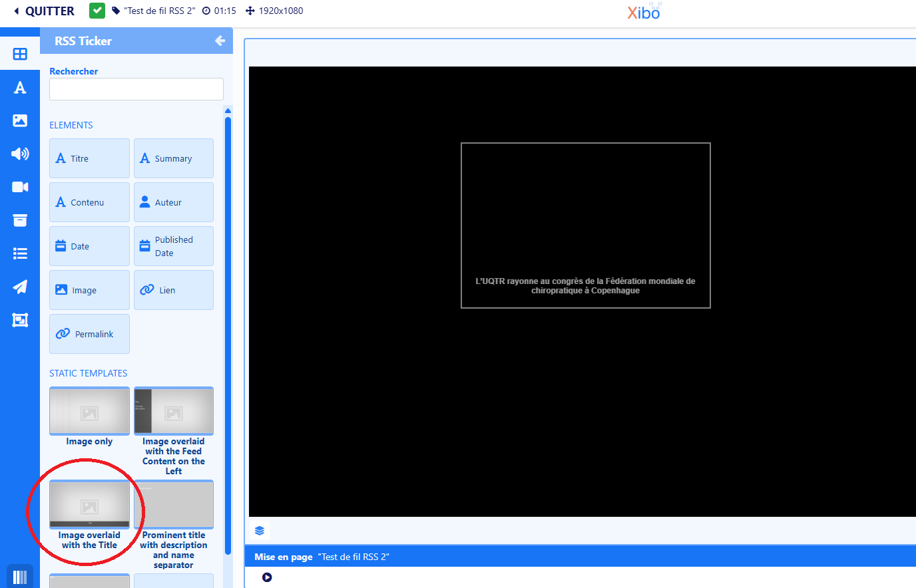
Task: Click the play preview button
Action: coord(267,577)
